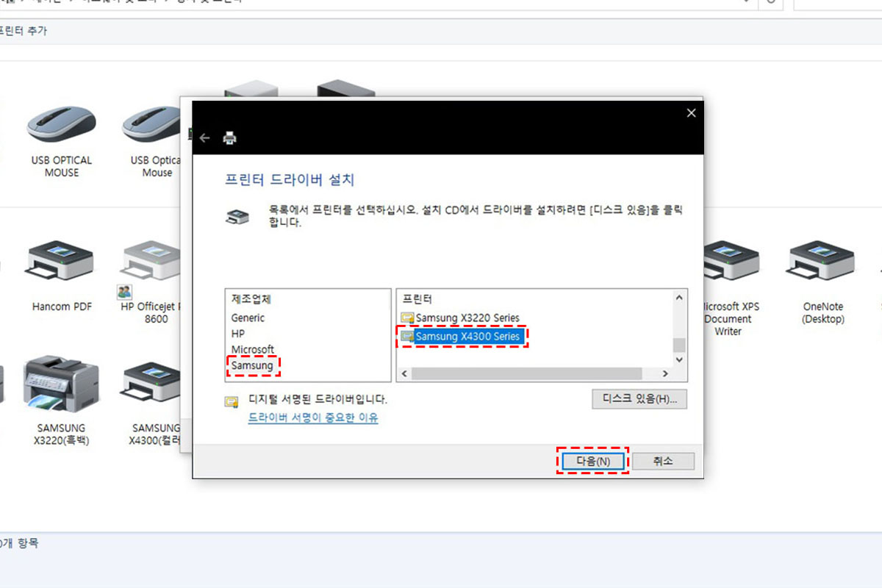
Task: Click printer list scroll down arrow
Action: 679,359
